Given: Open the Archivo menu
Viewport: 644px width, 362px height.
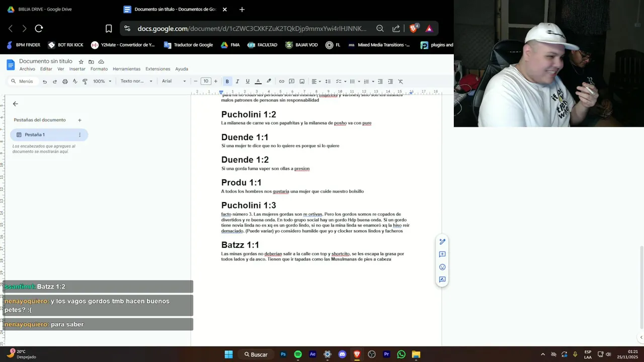Looking at the screenshot, I should (27, 69).
